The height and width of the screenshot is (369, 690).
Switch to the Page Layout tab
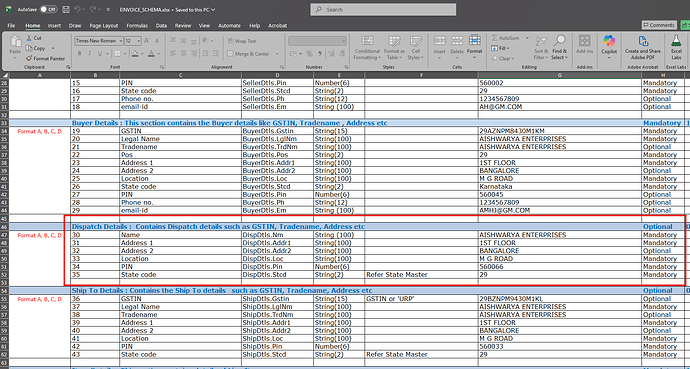104,26
